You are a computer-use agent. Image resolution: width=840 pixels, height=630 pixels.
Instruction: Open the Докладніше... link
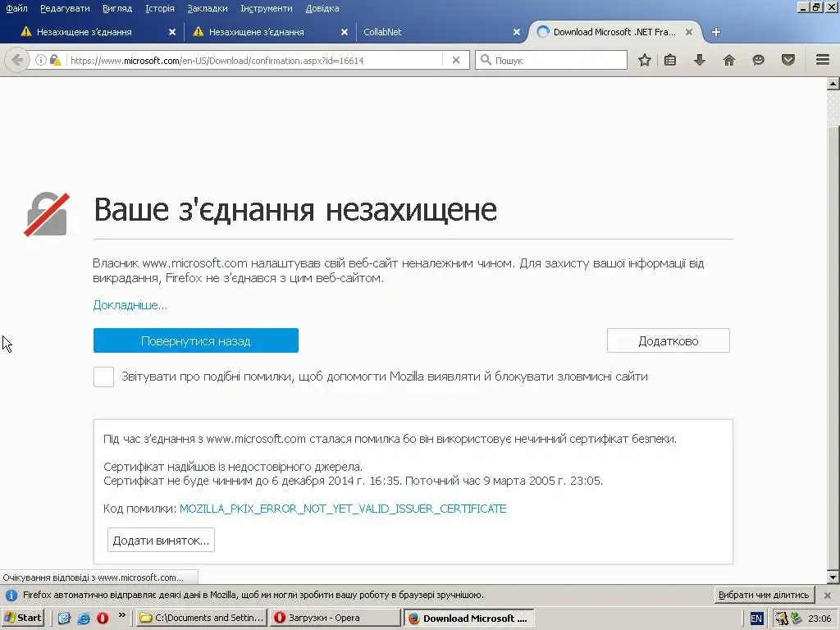click(x=130, y=305)
